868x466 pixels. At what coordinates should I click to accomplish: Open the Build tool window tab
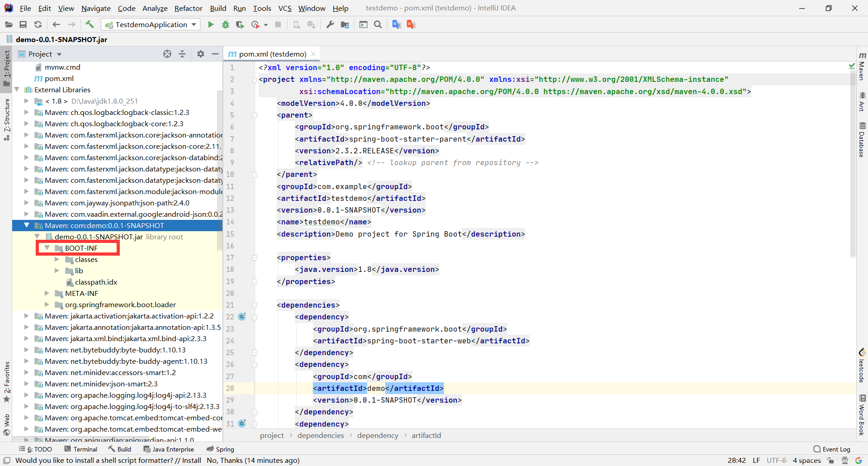click(x=120, y=449)
